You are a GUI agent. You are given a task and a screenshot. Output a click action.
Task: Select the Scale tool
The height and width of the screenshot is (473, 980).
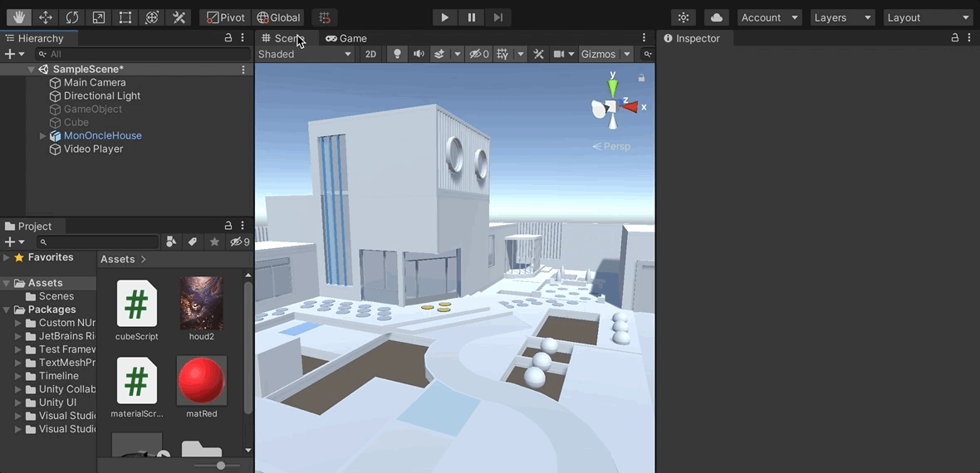point(99,17)
